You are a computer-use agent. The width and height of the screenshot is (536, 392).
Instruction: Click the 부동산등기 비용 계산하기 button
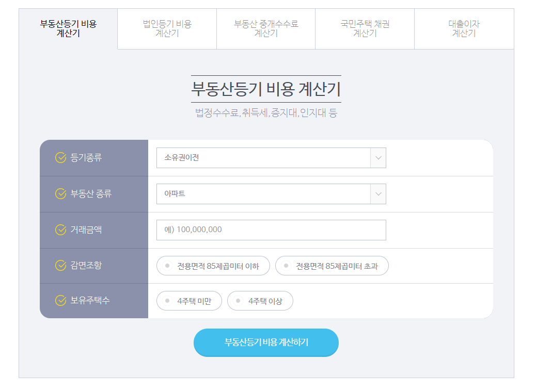(x=266, y=342)
